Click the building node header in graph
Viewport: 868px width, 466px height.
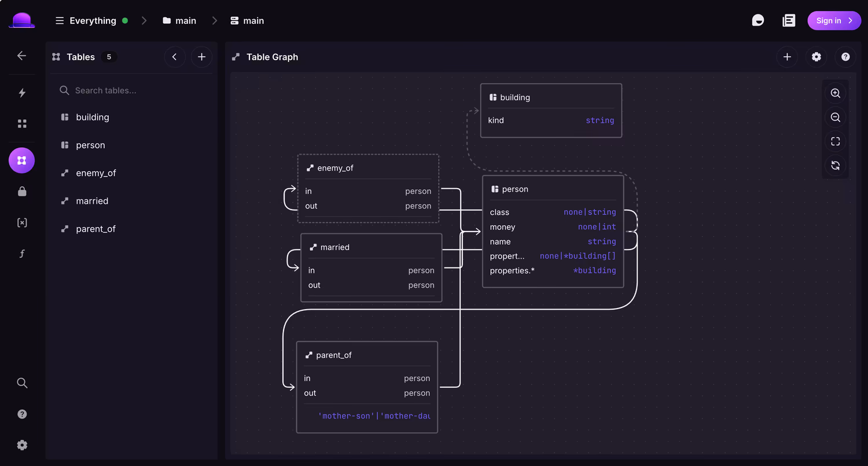(551, 97)
